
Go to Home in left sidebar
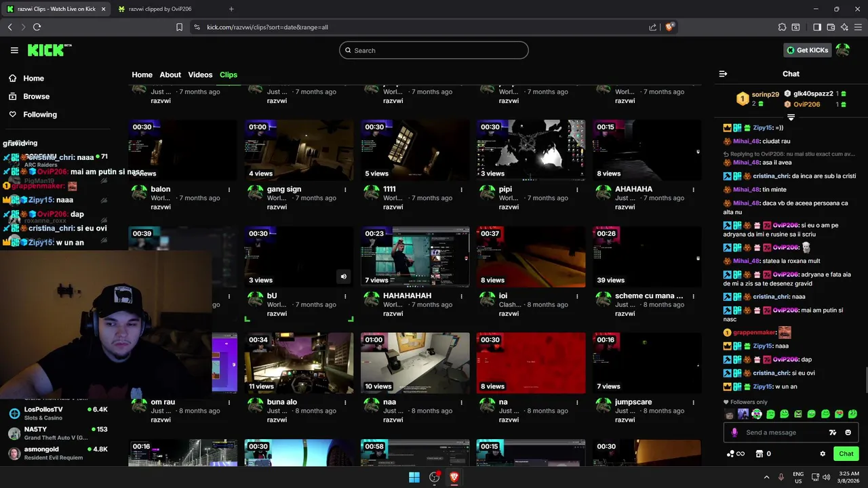click(27, 78)
